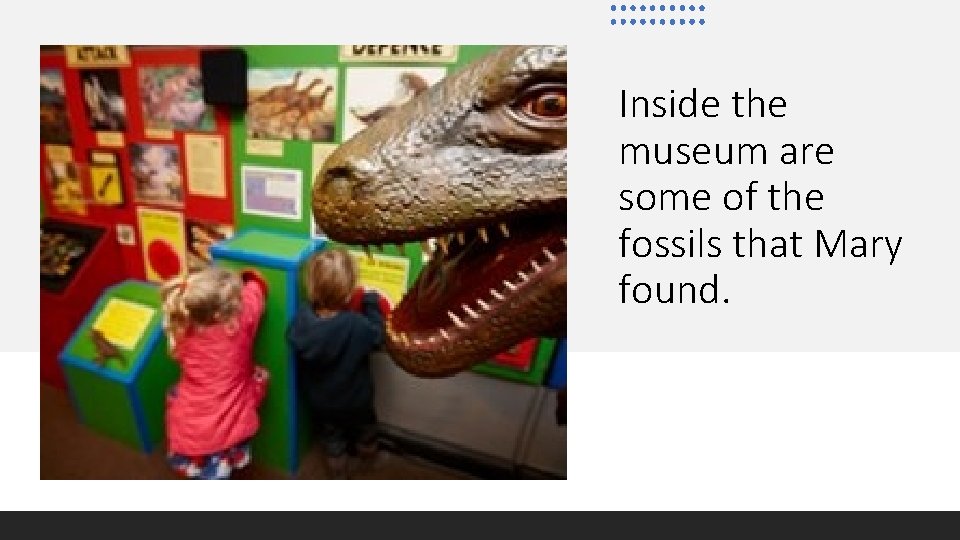The width and height of the screenshot is (960, 540).
Task: Click the word "Mary" in the caption
Action: [x=858, y=244]
